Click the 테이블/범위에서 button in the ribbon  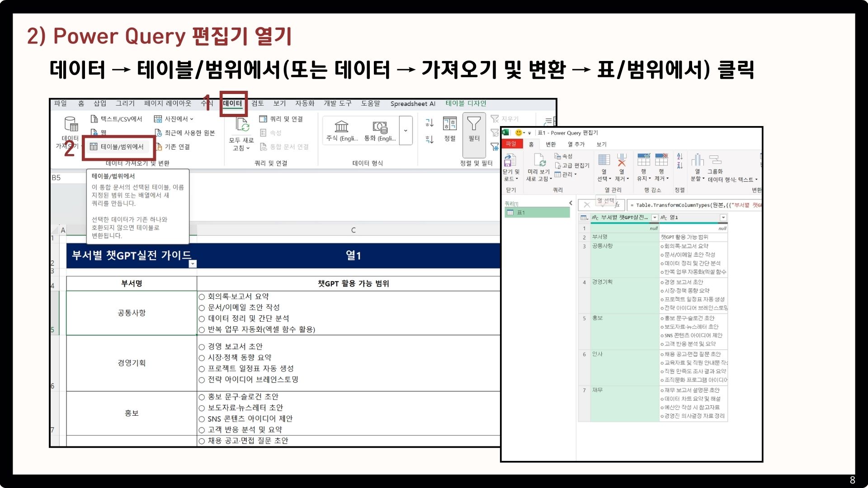118,147
